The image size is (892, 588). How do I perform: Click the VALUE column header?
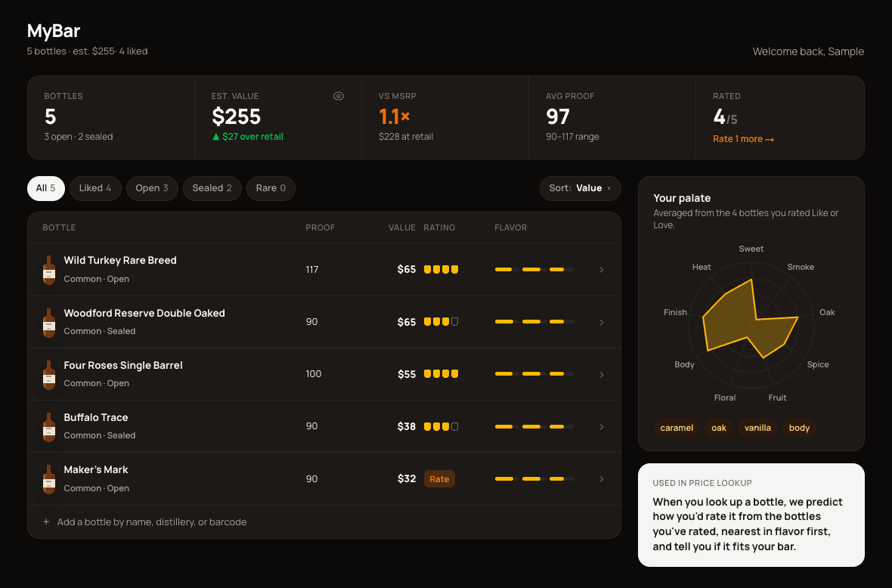point(402,227)
